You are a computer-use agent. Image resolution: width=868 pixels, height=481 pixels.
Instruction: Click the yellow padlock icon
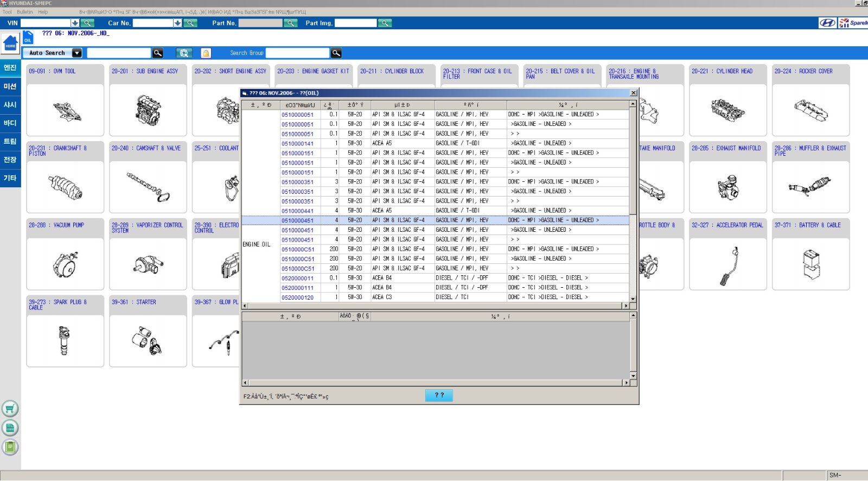click(x=206, y=53)
